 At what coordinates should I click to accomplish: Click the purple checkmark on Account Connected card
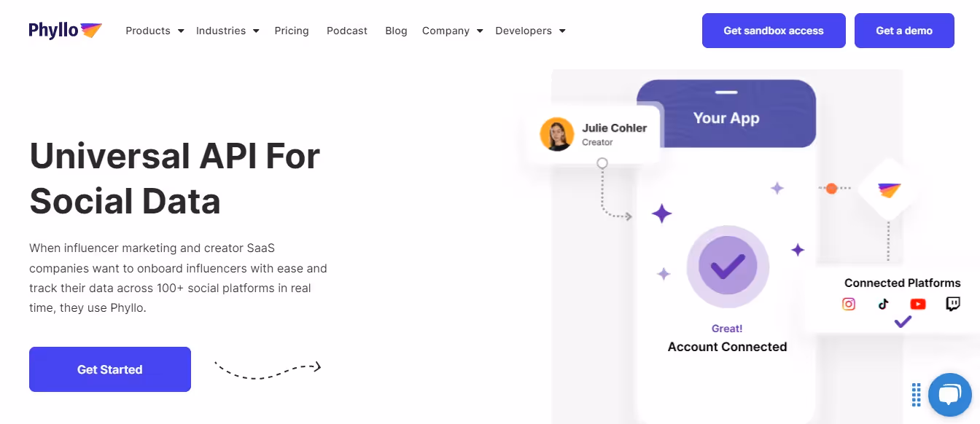727,267
